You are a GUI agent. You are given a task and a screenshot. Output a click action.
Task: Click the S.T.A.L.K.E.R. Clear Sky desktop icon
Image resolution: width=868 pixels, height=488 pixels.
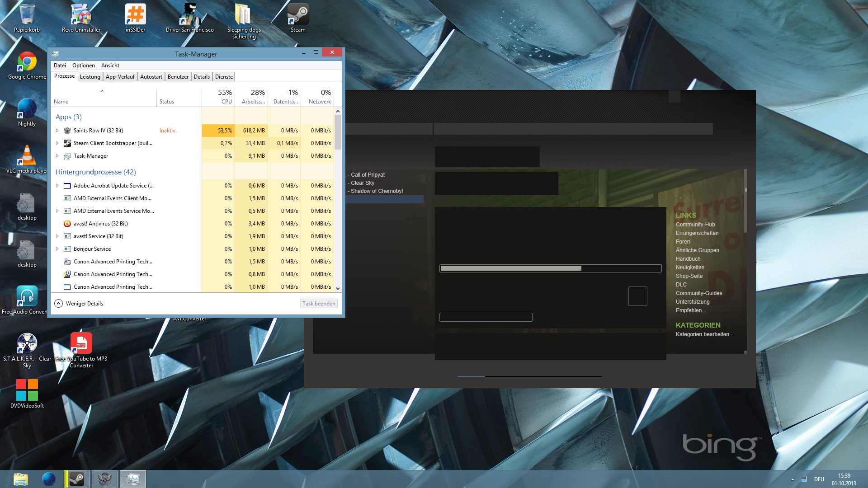27,343
